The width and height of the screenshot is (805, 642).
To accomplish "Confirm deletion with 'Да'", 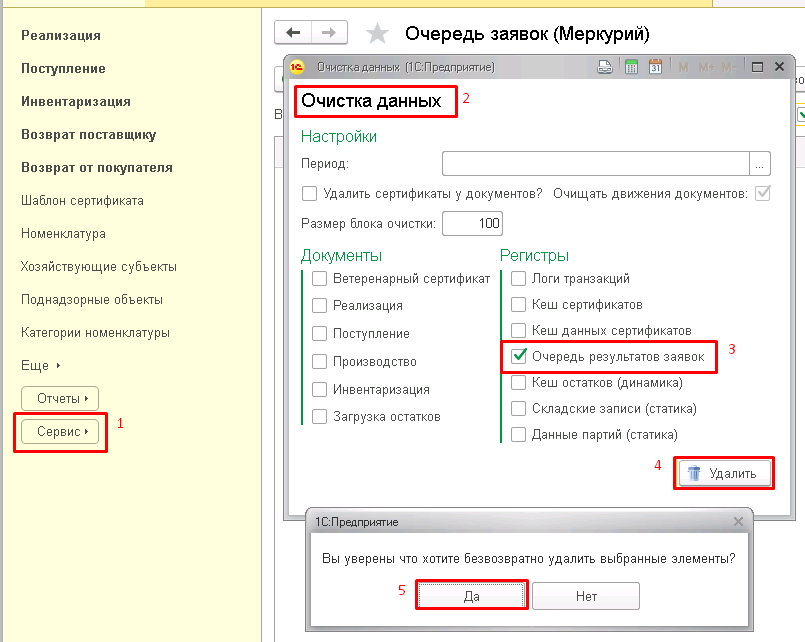I will click(472, 596).
